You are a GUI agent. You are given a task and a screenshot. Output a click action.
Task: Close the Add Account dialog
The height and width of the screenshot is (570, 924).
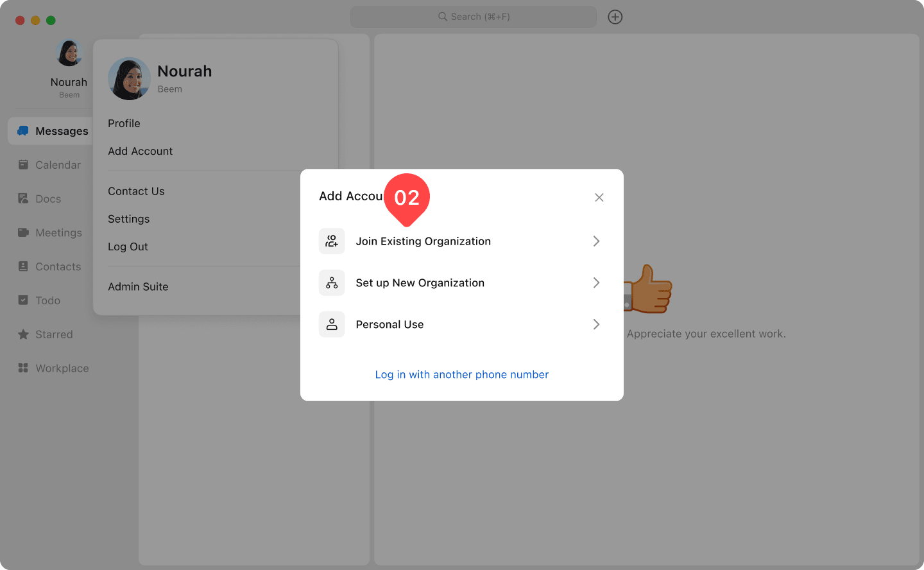[599, 198]
